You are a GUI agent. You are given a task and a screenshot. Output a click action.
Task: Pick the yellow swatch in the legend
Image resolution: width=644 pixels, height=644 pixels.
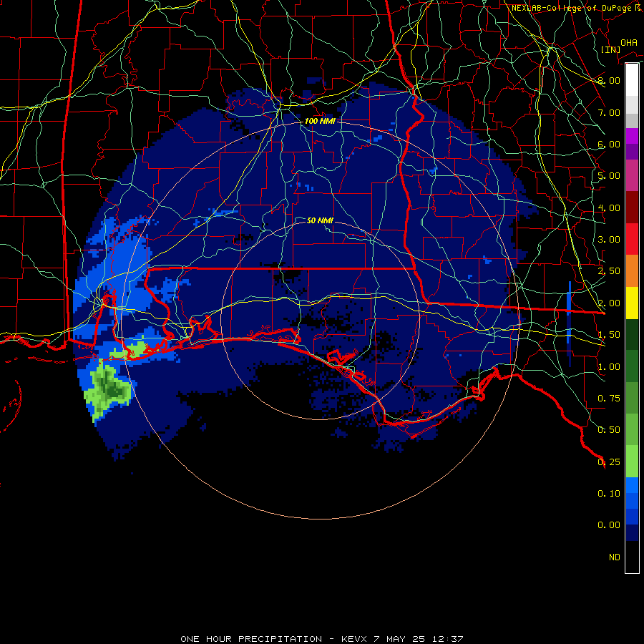(632, 303)
